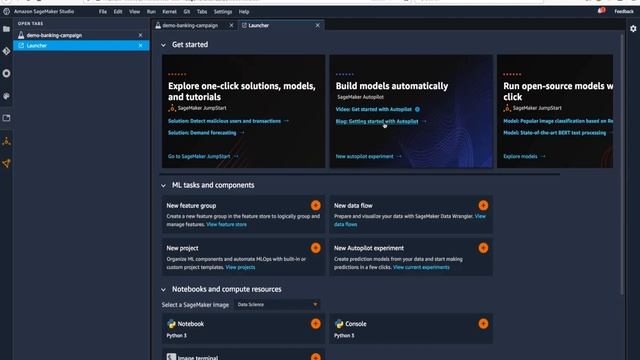Viewport: 640px width, 360px height.
Task: Collapse the Get started section
Action: point(163,45)
